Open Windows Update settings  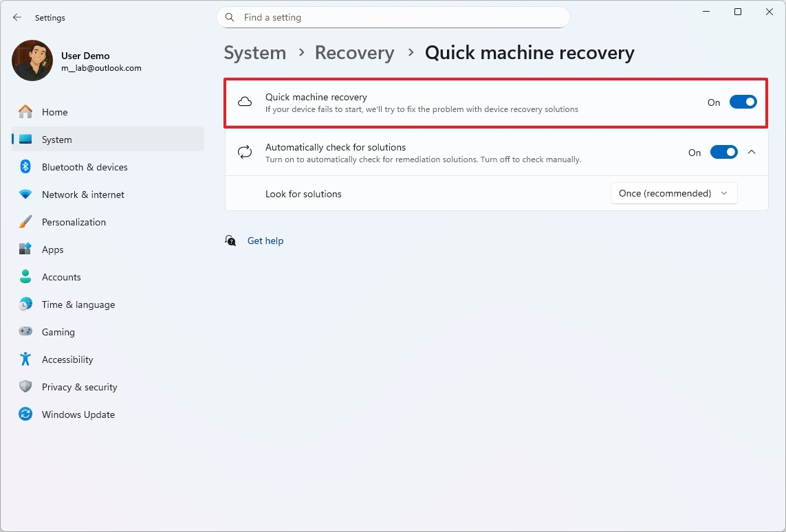click(x=78, y=414)
